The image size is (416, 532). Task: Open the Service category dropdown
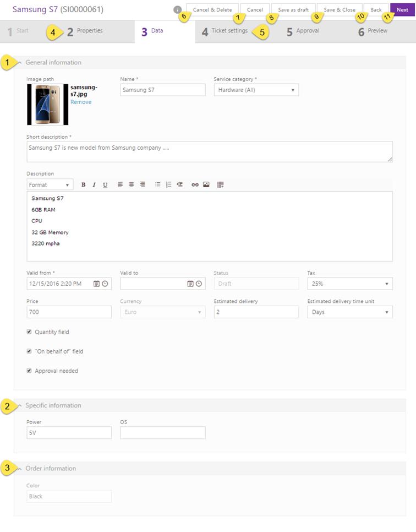pos(256,90)
